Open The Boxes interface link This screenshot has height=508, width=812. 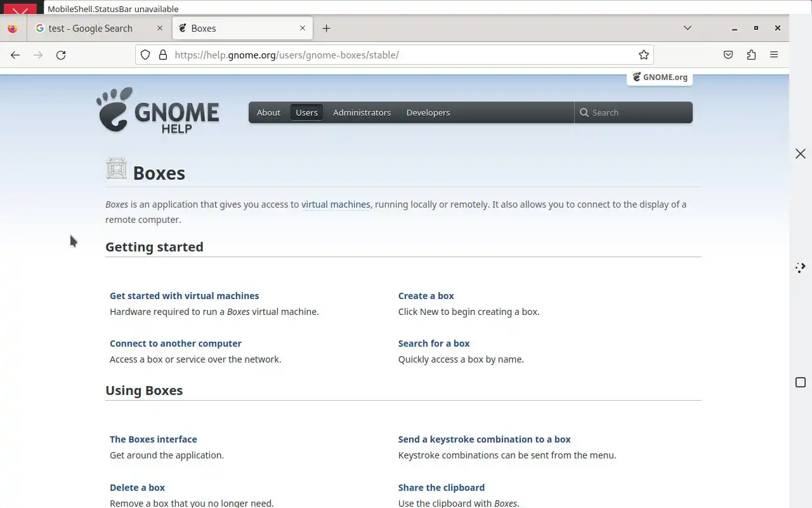[x=154, y=439]
